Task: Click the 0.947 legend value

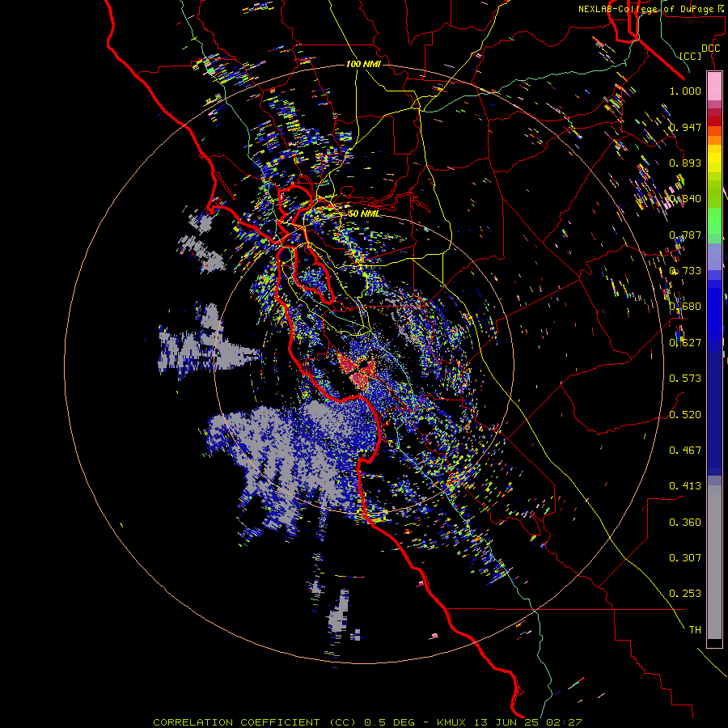Action: click(x=685, y=127)
